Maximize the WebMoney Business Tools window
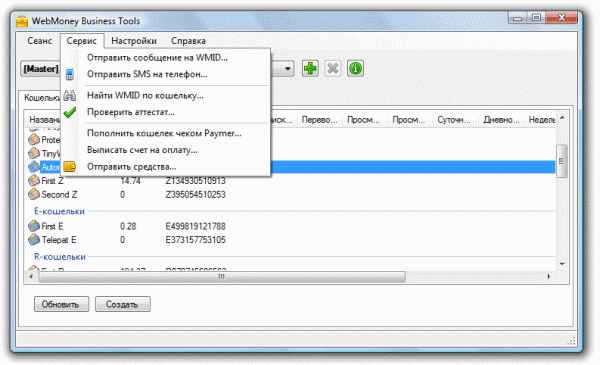 pos(536,18)
